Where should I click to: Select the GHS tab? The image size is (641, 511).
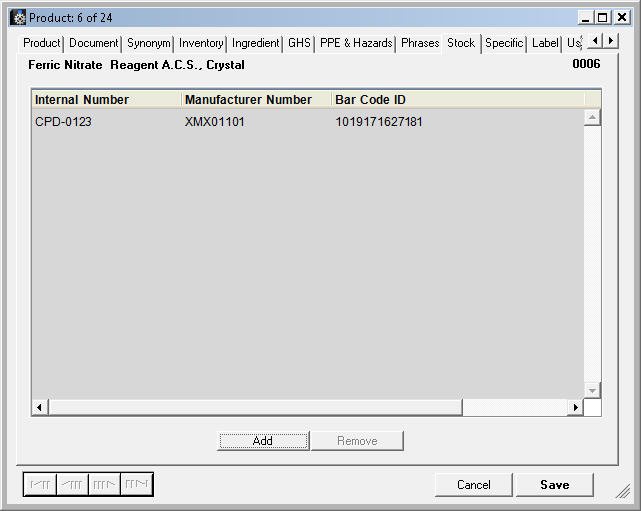coord(299,43)
